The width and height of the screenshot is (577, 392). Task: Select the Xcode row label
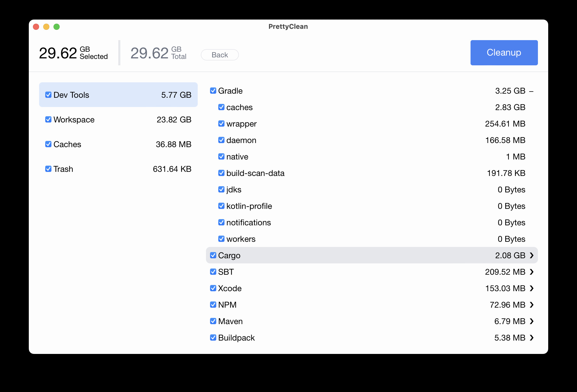[230, 288]
